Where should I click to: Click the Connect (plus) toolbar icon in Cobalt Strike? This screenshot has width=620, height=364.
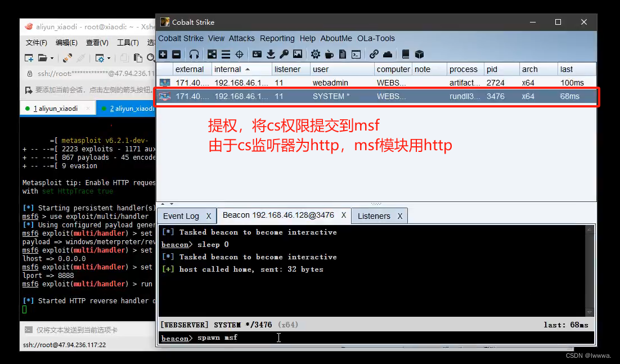pyautogui.click(x=163, y=54)
